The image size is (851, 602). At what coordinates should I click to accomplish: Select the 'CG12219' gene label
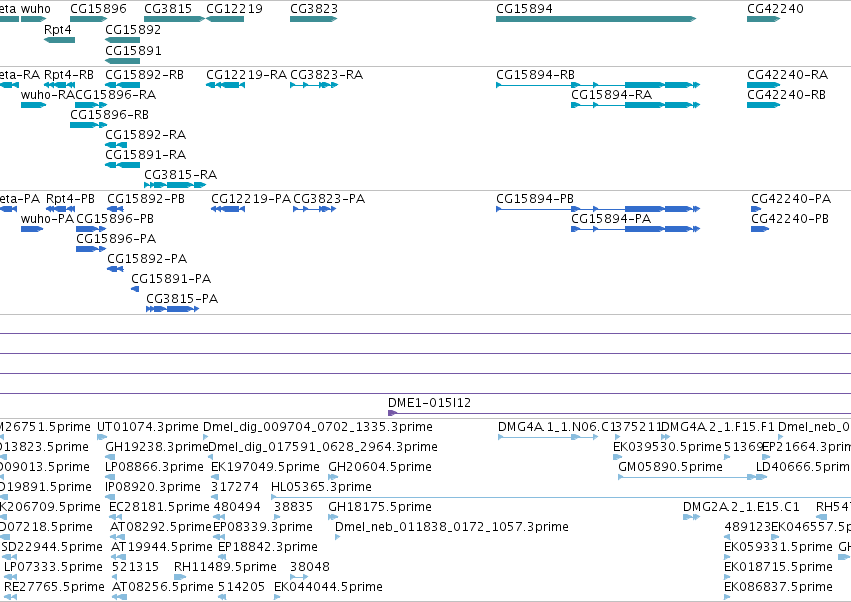point(234,9)
